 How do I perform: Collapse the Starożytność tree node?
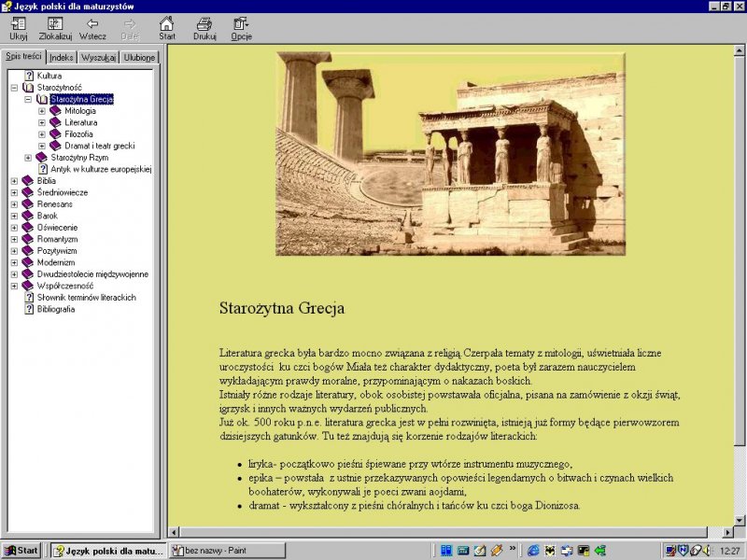pos(14,88)
